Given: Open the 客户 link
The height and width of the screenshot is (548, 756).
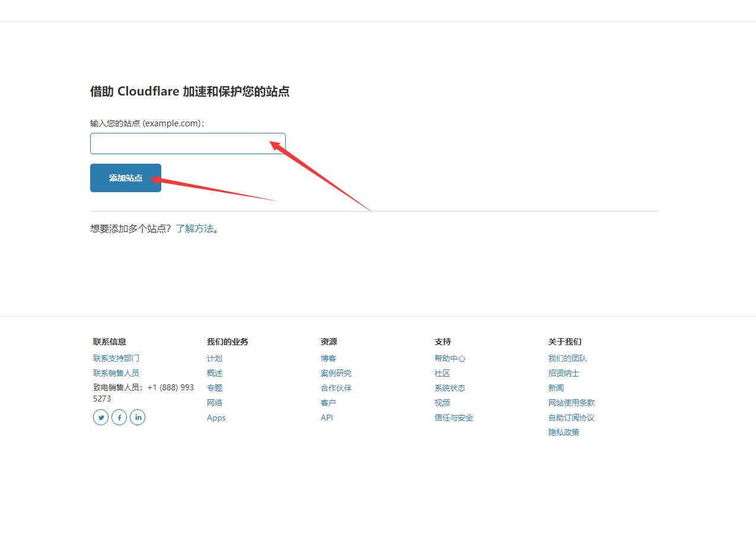Looking at the screenshot, I should (328, 403).
